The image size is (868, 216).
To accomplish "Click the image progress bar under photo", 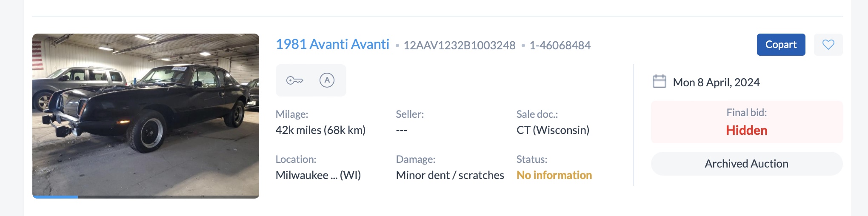I will pos(146,197).
